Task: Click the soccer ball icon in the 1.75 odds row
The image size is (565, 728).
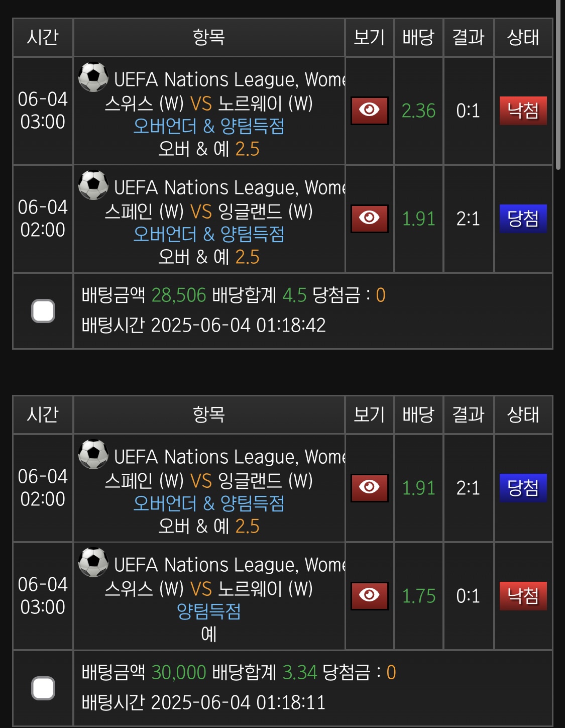Action: pyautogui.click(x=93, y=562)
